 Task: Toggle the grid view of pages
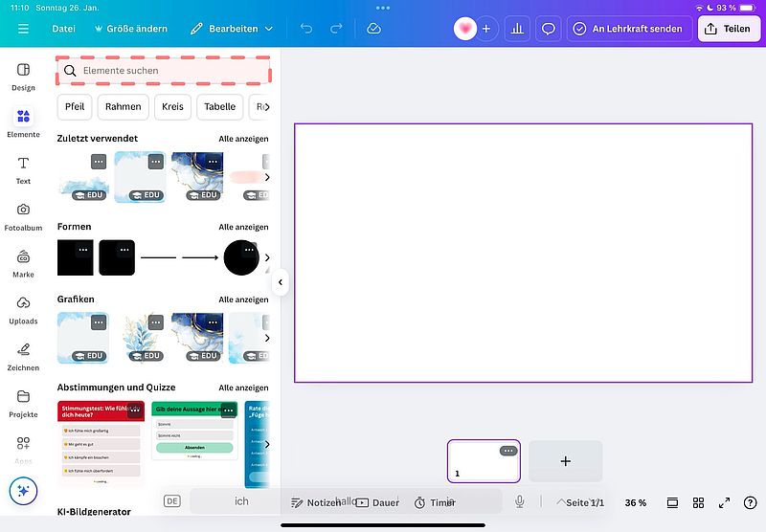[x=699, y=502]
